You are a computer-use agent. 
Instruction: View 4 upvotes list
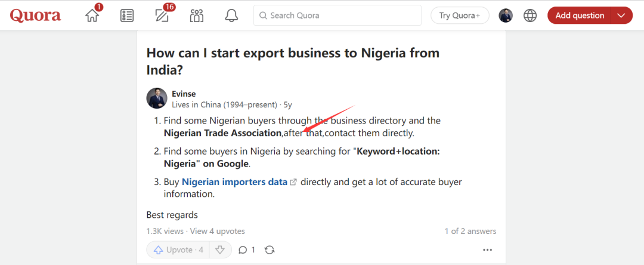[218, 231]
